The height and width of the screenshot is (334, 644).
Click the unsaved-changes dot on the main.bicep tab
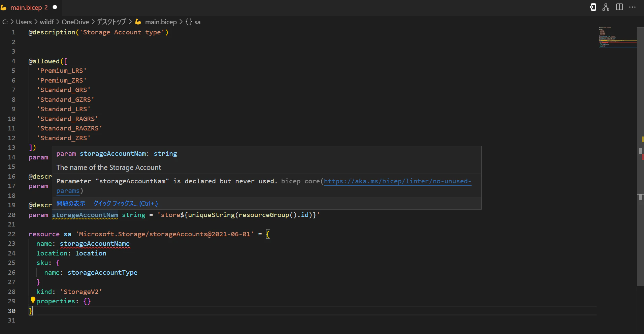tap(55, 7)
